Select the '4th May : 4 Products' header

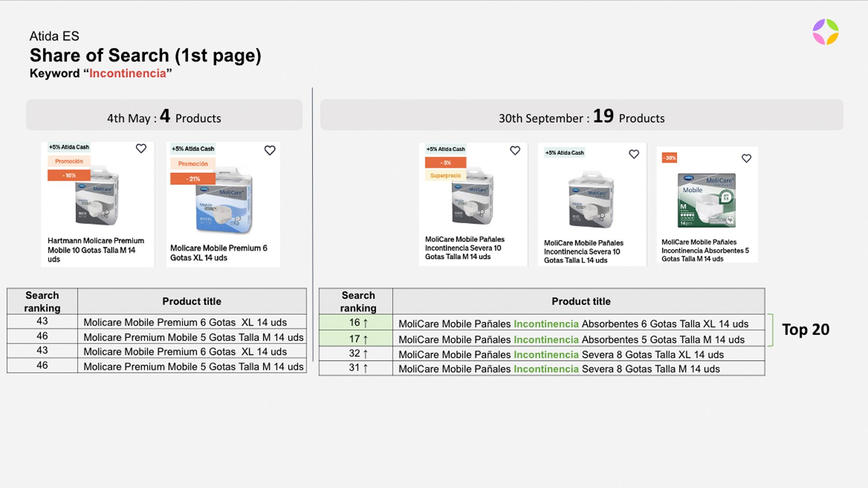tap(164, 116)
